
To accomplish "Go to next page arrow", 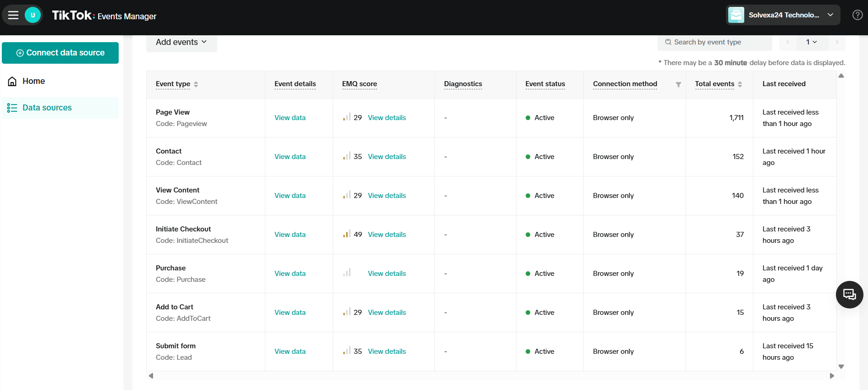I will point(837,42).
